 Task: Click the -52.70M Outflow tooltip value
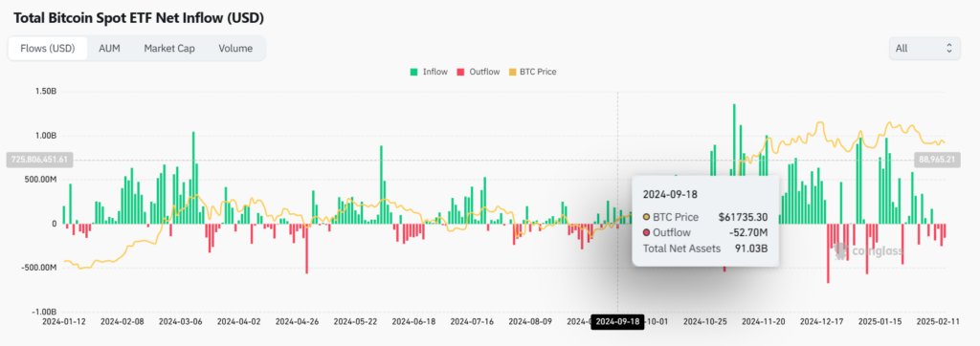point(749,233)
